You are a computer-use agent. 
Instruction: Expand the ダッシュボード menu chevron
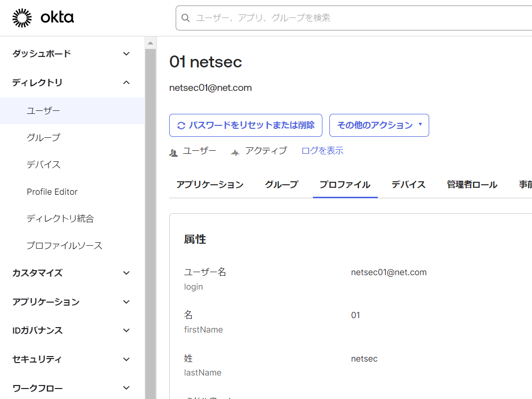coord(126,53)
